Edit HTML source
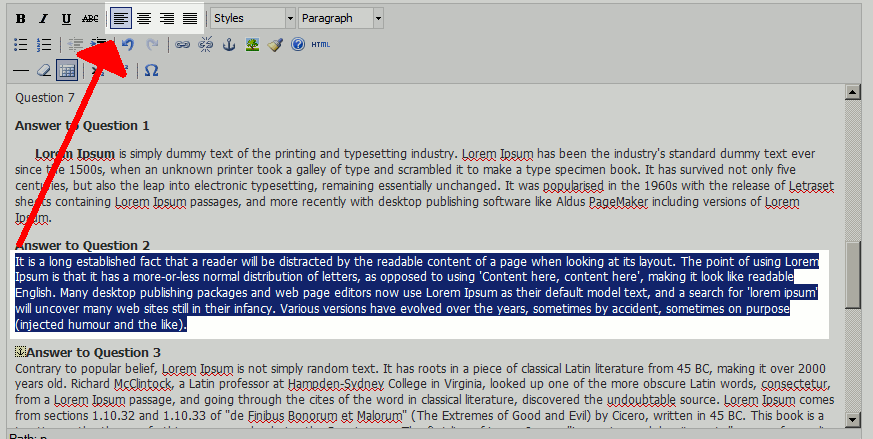This screenshot has height=439, width=873. 321,45
